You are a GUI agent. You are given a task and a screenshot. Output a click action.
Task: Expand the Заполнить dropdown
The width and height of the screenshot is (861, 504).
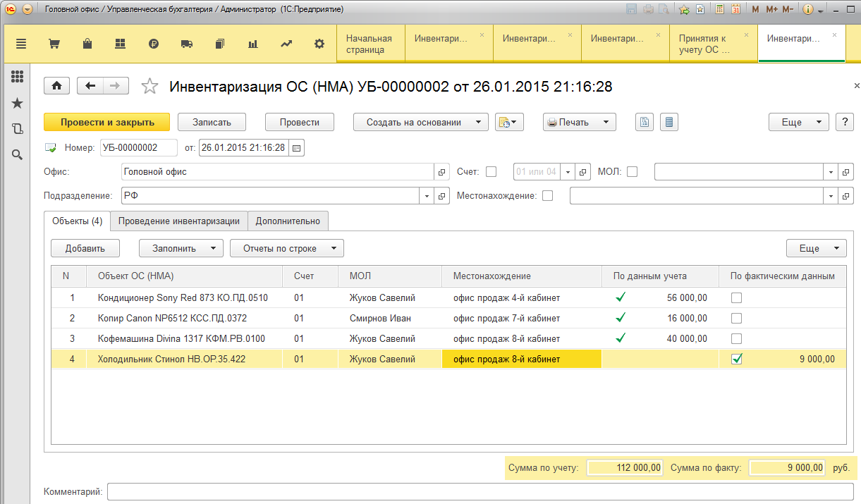point(181,248)
